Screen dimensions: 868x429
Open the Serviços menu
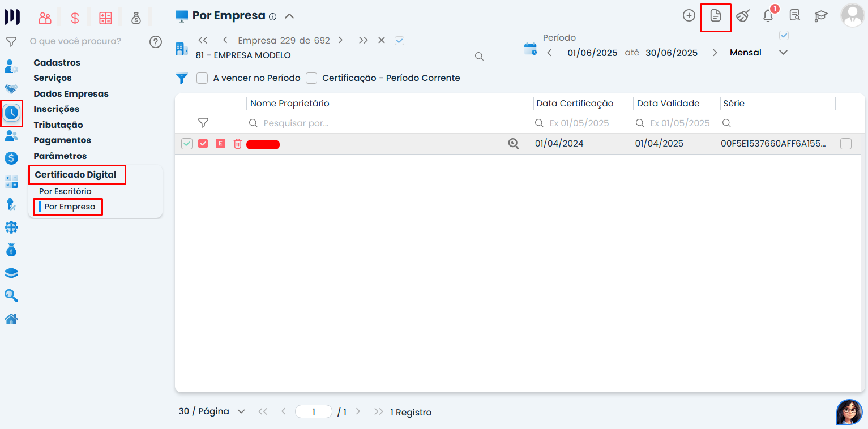click(53, 78)
